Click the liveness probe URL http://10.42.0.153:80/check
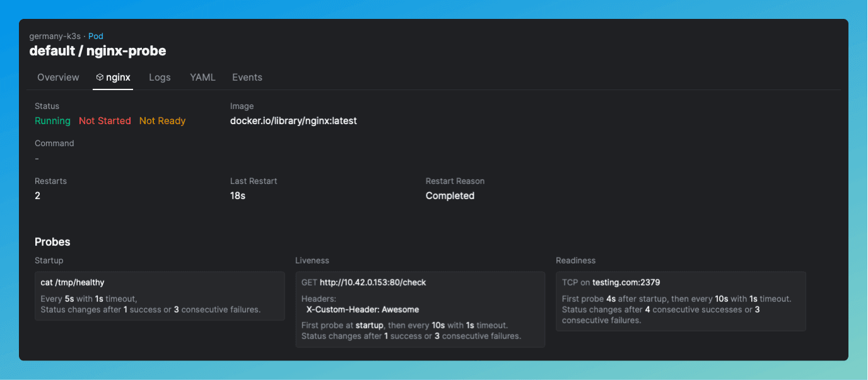The image size is (868, 380). tap(373, 282)
